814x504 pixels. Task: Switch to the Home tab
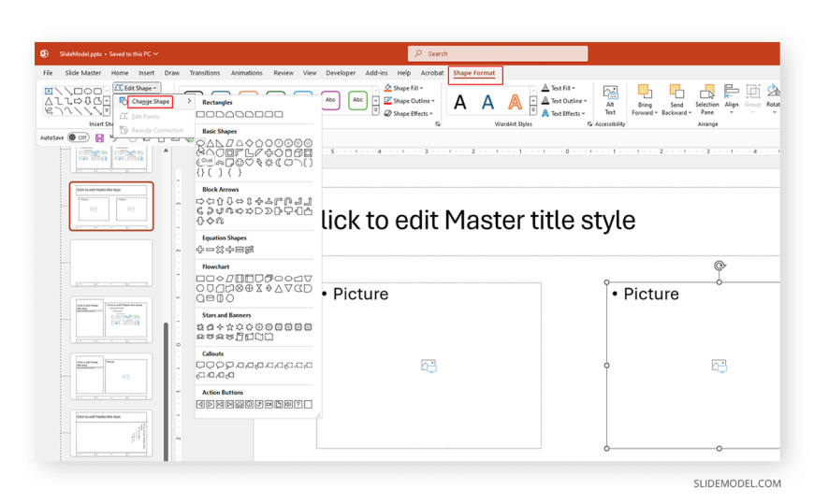tap(120, 73)
